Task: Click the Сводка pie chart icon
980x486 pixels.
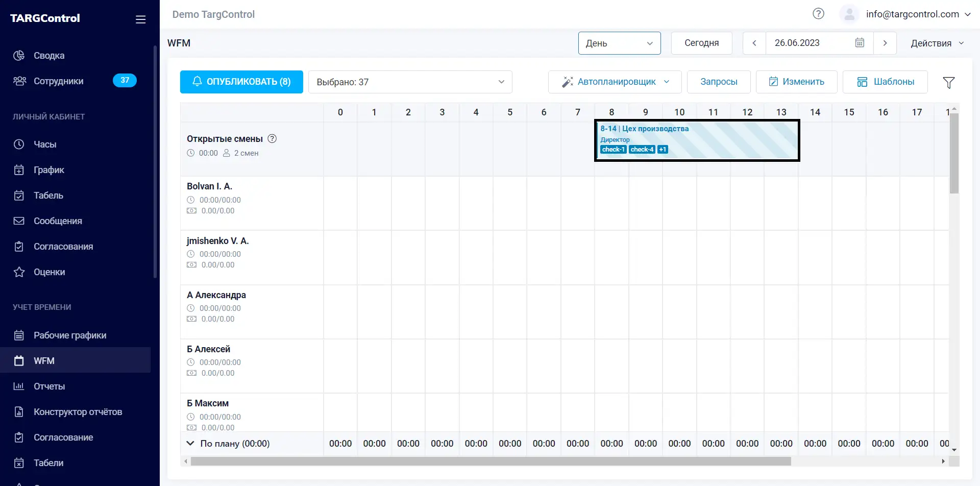Action: [x=19, y=55]
